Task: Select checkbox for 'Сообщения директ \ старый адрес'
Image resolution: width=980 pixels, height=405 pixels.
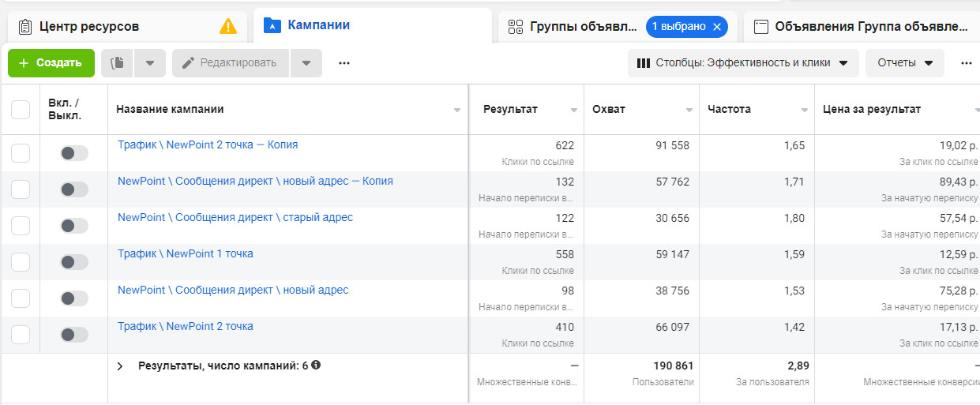Action: click(21, 226)
